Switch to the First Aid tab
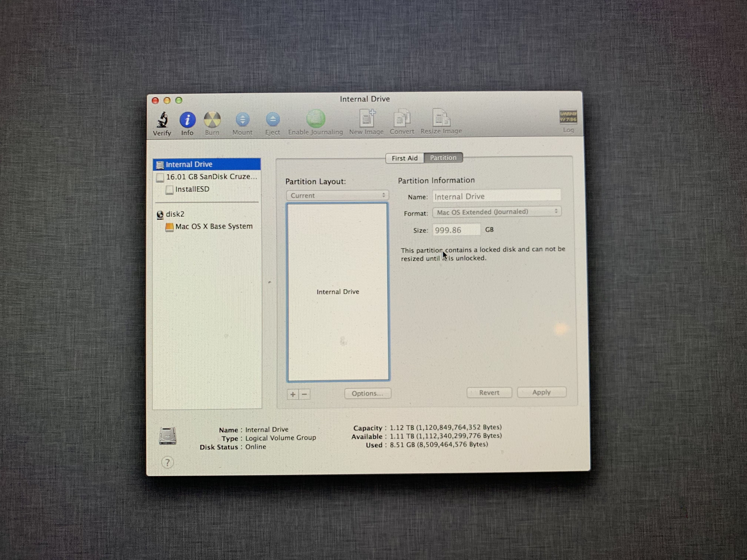The height and width of the screenshot is (560, 747). pyautogui.click(x=405, y=158)
